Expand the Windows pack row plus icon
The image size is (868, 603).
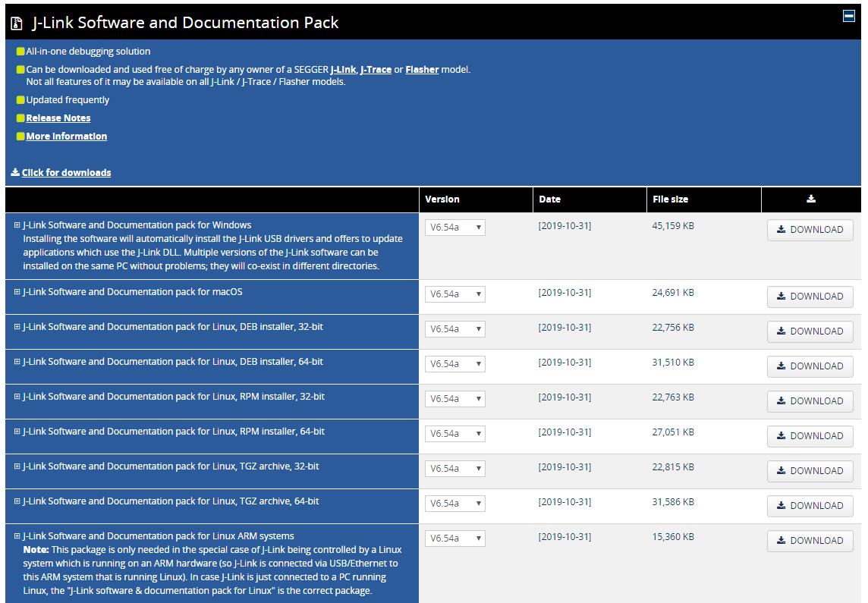[17, 225]
